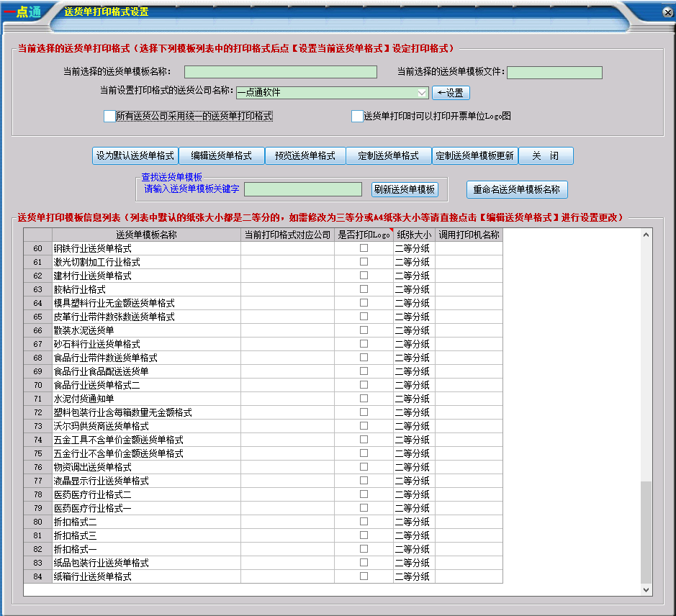Click 定制送货单格式 button
Image resolution: width=676 pixels, height=616 pixels.
(388, 156)
